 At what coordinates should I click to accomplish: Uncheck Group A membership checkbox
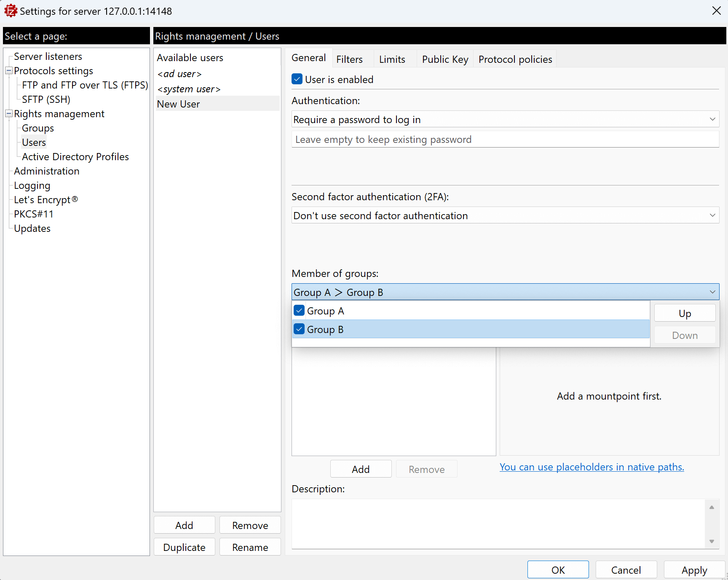click(x=299, y=311)
